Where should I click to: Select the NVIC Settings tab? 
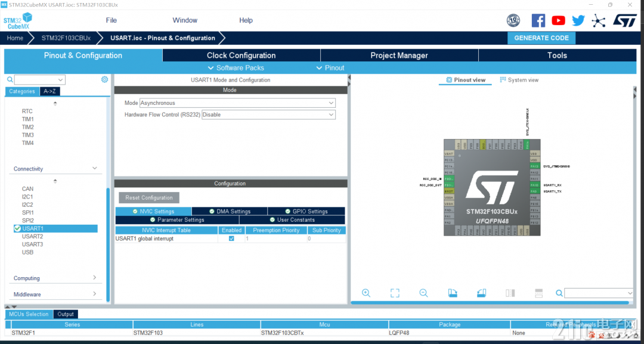153,212
